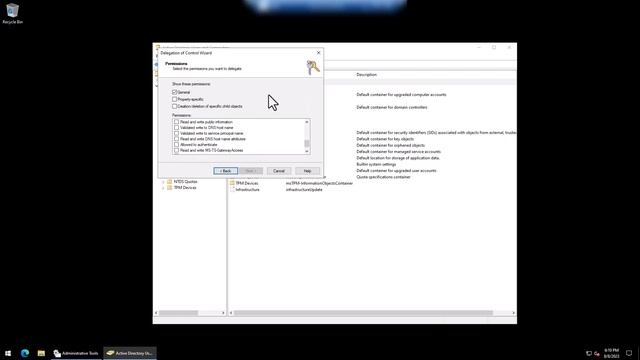Check Validated write to service principal name
This screenshot has height=360, width=640.
click(176, 133)
